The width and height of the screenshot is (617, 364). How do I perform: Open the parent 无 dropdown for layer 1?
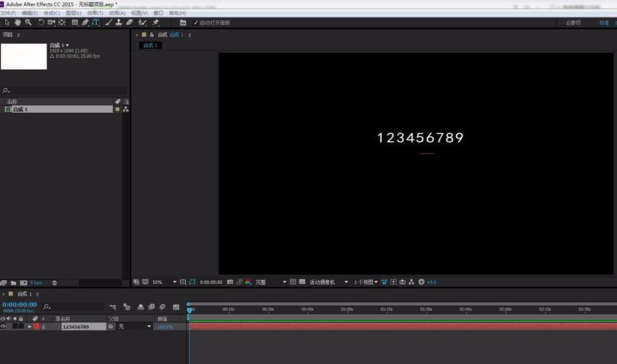pos(135,326)
